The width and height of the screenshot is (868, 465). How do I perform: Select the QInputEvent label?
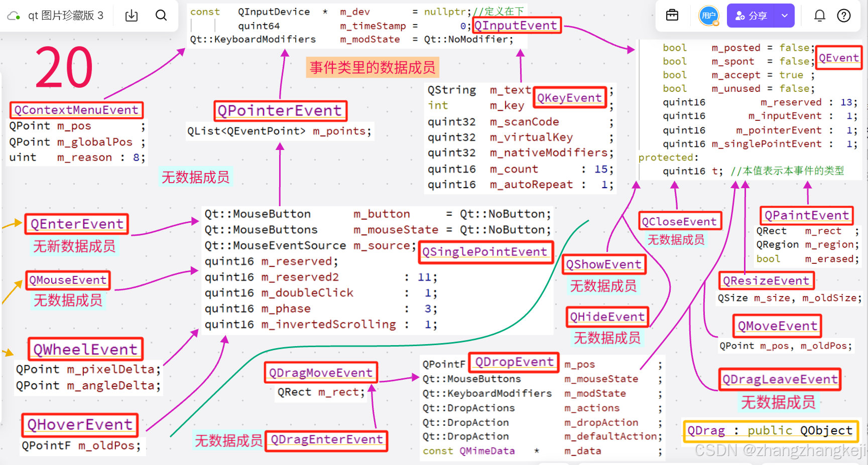(516, 26)
